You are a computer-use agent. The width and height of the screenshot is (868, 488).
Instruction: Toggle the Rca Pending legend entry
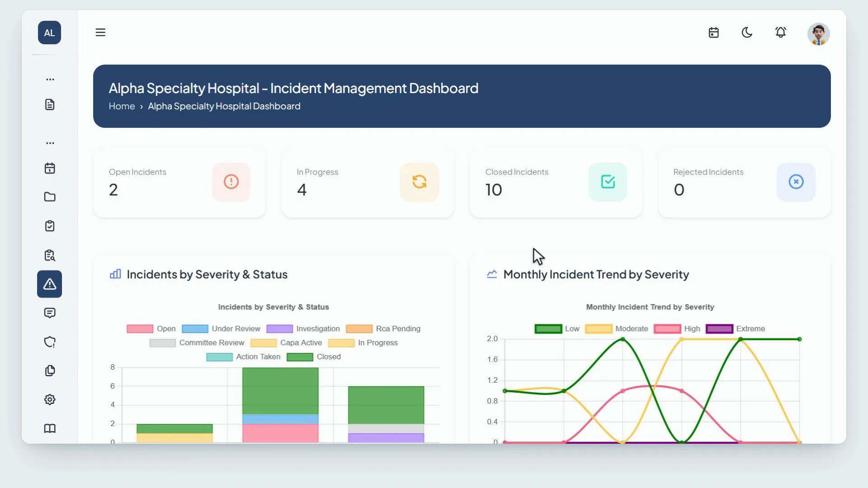tap(383, 329)
